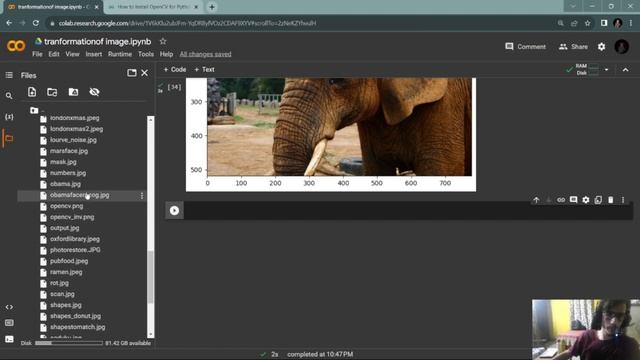This screenshot has width=640, height=360.
Task: Open the Comment button
Action: point(525,47)
